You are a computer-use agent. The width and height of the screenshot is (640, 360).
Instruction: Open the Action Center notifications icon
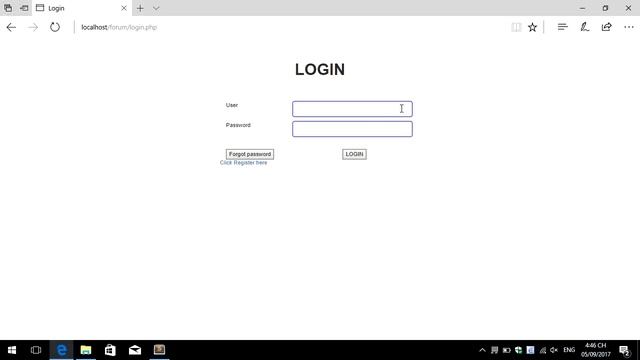(x=624, y=350)
